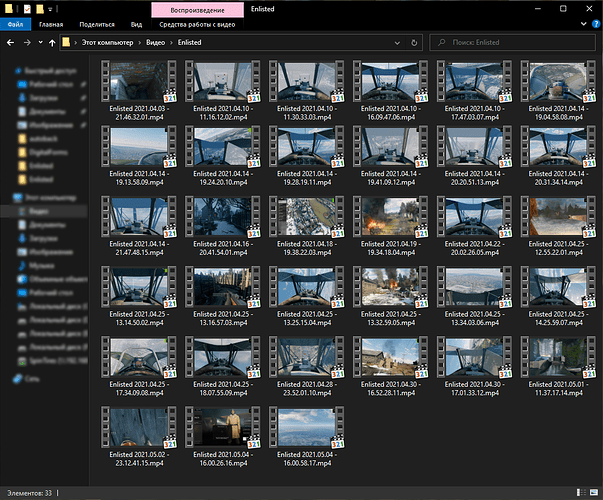The width and height of the screenshot is (603, 500).
Task: Select video Enlisted 2021.04.14 - 19.41.09.12.mp4
Action: 390,155
